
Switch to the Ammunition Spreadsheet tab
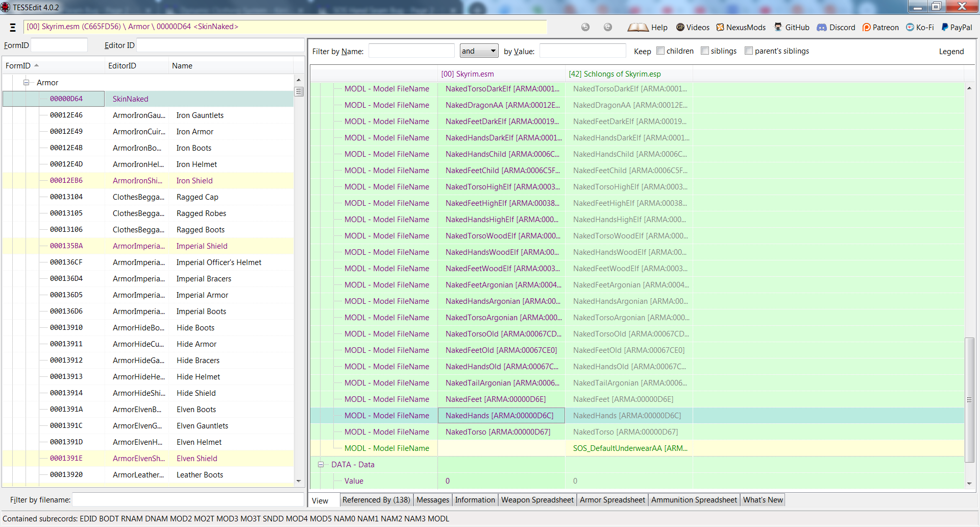(694, 500)
